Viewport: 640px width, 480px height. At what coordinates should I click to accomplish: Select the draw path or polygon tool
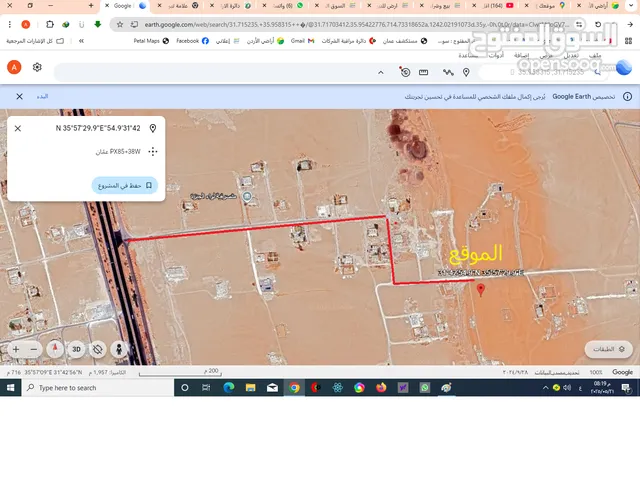[x=448, y=72]
